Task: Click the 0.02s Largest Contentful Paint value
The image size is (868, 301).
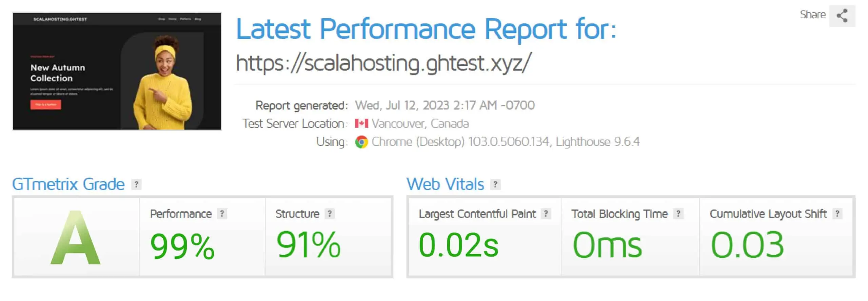Action: click(458, 245)
